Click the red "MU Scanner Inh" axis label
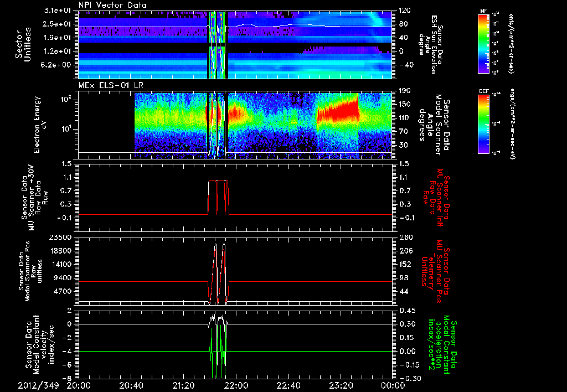 pos(437,198)
